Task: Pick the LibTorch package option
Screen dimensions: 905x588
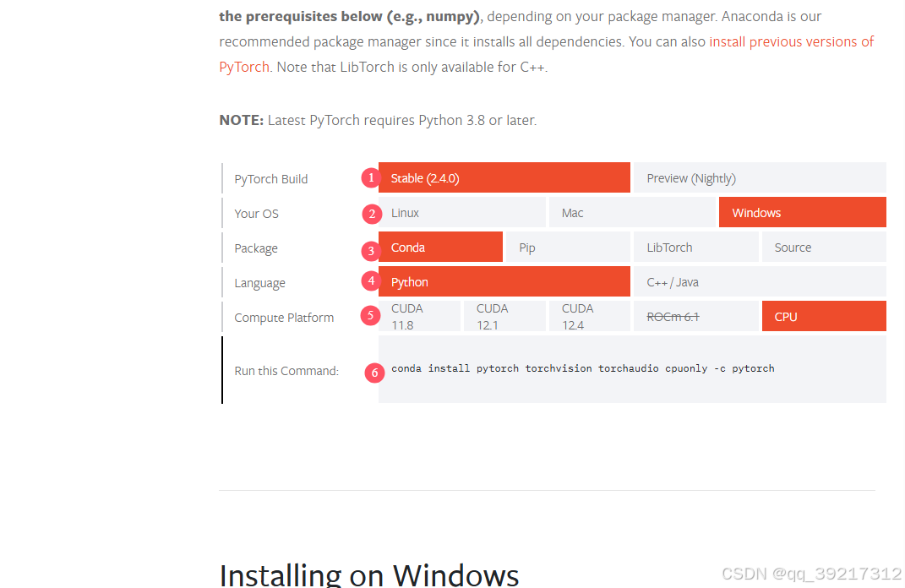Action: (x=696, y=247)
